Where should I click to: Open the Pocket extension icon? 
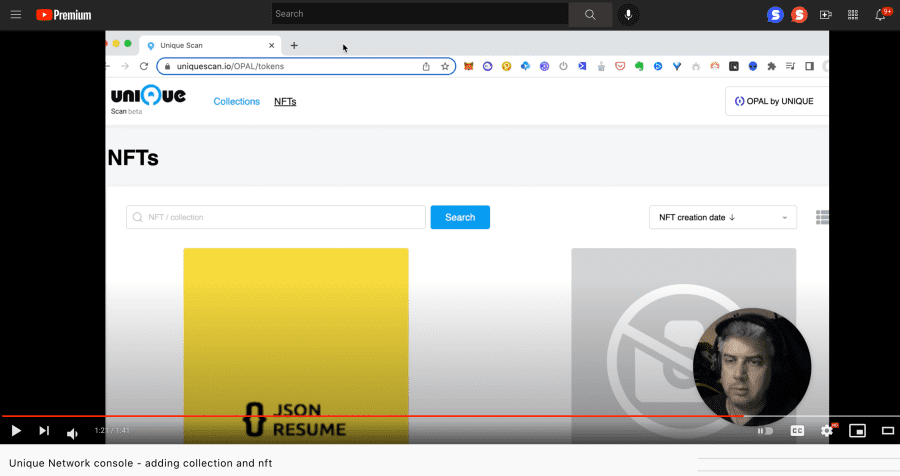tap(620, 66)
